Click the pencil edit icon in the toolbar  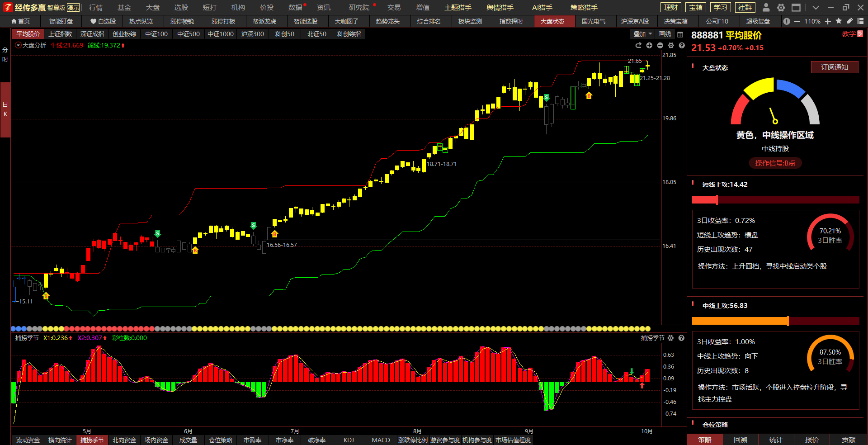click(x=849, y=21)
